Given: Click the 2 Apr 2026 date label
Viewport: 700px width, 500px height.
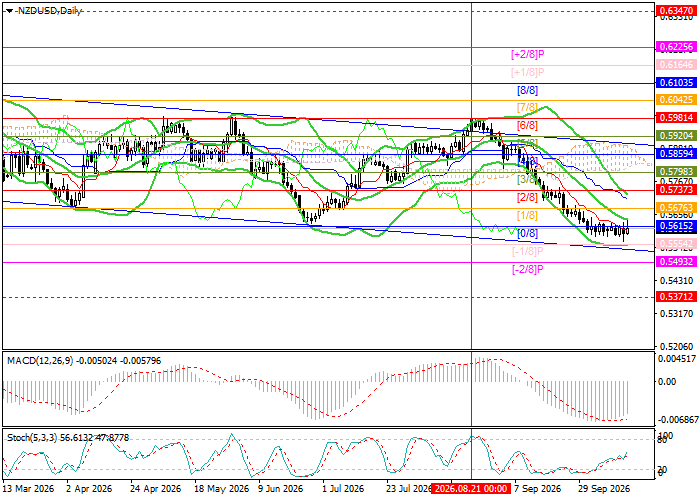Looking at the screenshot, I should click(x=89, y=489).
